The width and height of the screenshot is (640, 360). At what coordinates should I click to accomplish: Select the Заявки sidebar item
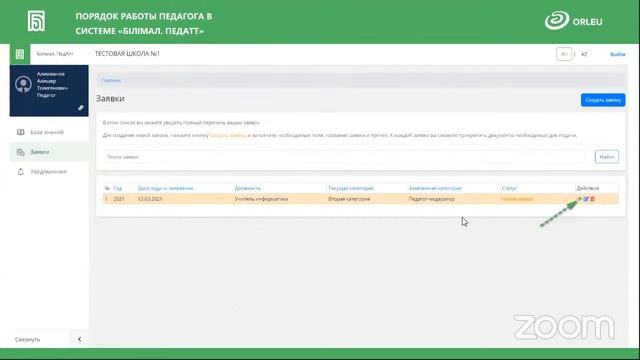[49, 152]
